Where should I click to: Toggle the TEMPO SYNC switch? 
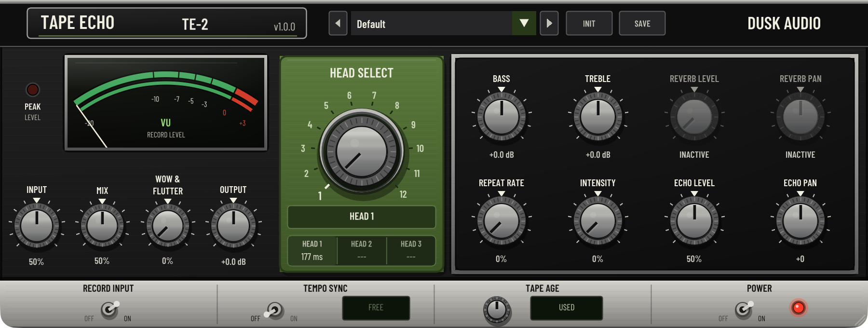click(x=274, y=310)
